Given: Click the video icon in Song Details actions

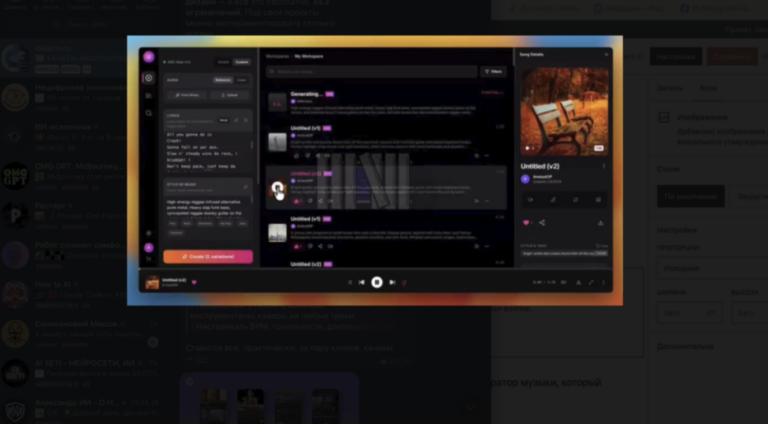Looking at the screenshot, I should 530,200.
